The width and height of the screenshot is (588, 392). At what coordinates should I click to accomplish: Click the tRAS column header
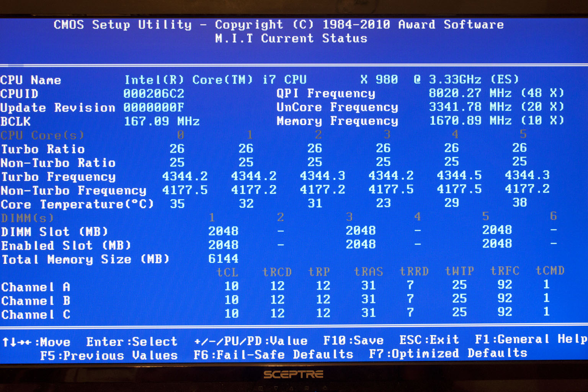click(x=368, y=272)
